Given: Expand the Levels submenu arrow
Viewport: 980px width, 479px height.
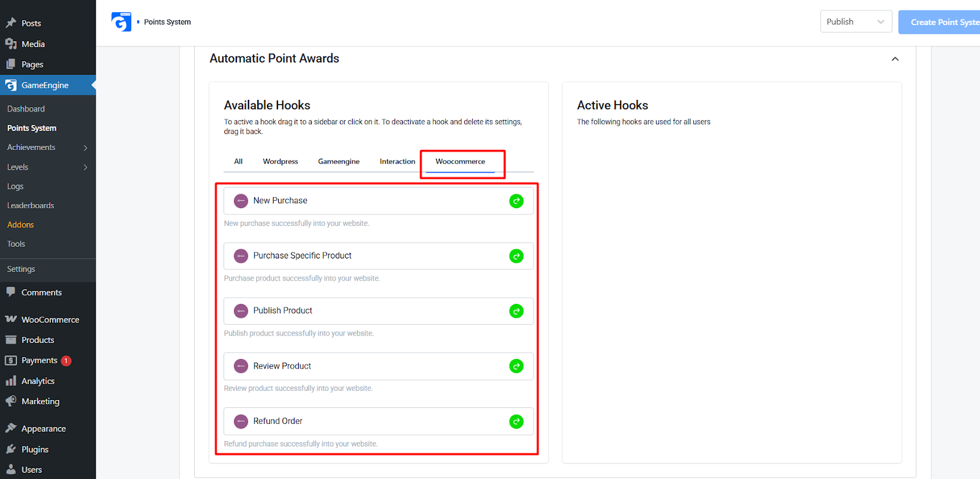Looking at the screenshot, I should click(x=85, y=167).
